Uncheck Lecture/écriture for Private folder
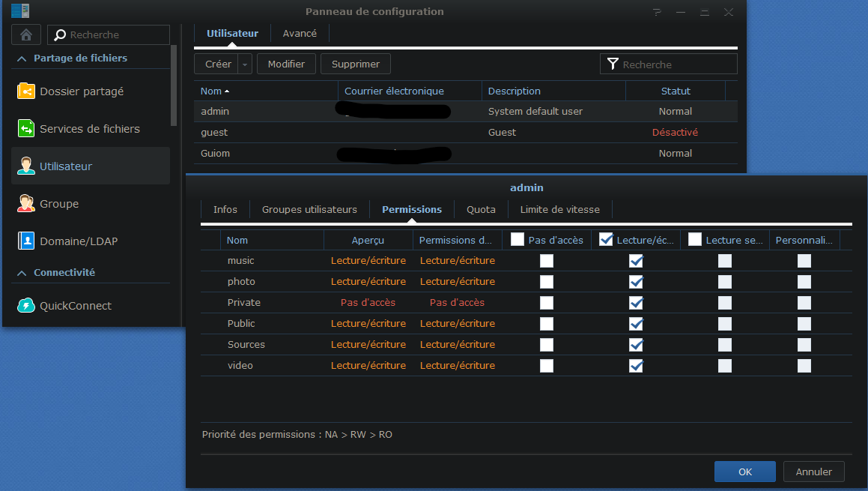The width and height of the screenshot is (868, 491). click(636, 303)
